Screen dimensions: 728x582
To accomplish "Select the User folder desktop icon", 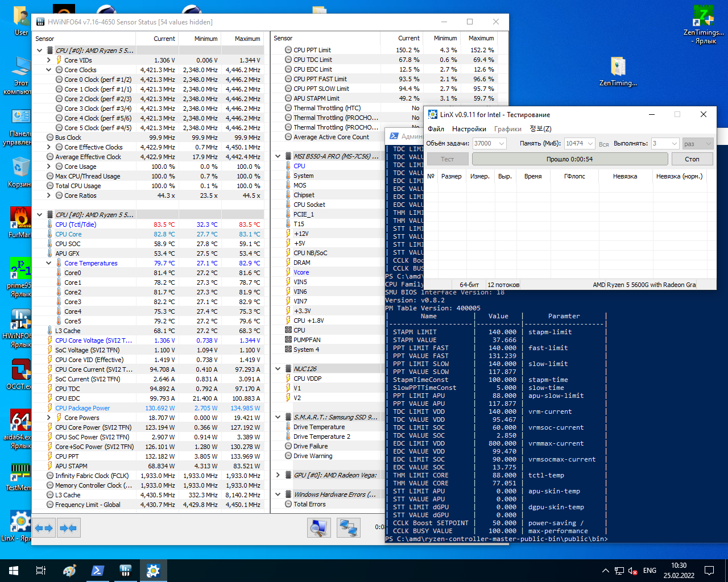I will 21,21.
